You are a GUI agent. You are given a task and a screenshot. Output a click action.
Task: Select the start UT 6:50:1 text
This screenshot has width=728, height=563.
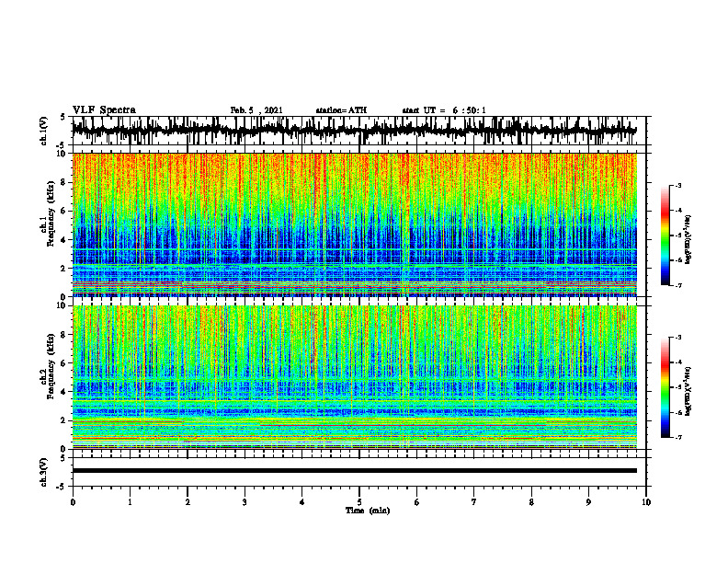tap(444, 110)
